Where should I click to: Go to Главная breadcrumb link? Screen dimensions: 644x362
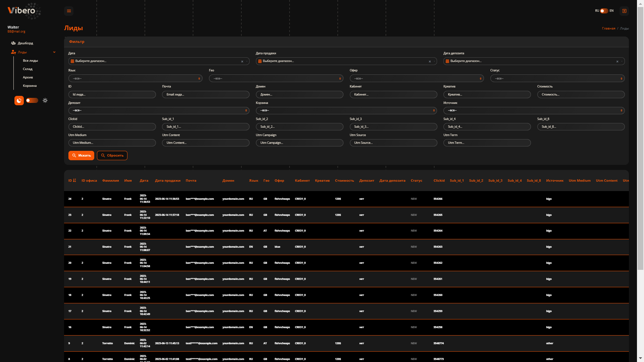point(608,28)
